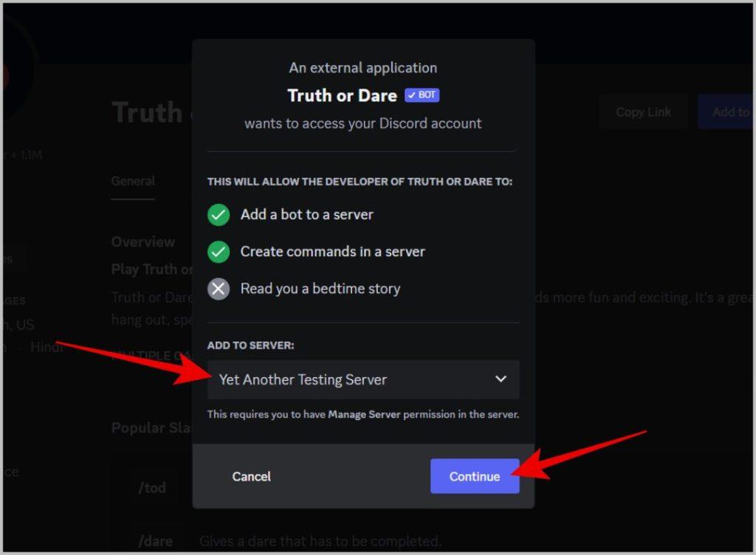Cancel the authorization dialog
This screenshot has height=555, width=756.
pyautogui.click(x=251, y=477)
